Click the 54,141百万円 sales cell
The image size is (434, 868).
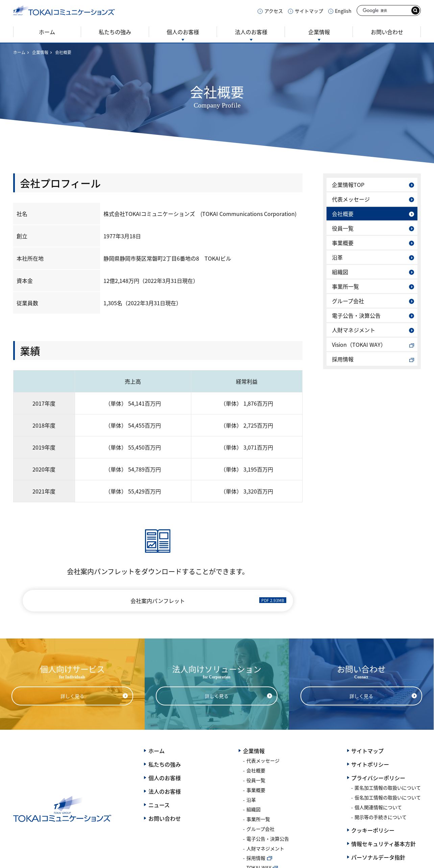click(133, 404)
